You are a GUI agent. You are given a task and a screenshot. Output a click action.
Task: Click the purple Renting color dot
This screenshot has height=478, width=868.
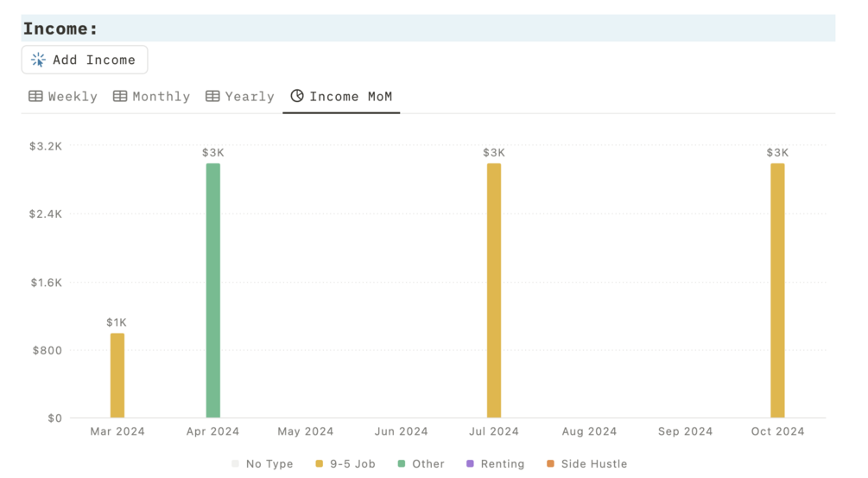(x=470, y=464)
